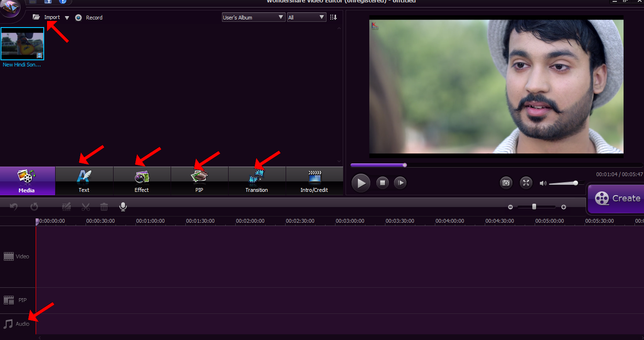
Task: Click the timeline playhead at 00:00:00:00
Action: coord(37,221)
